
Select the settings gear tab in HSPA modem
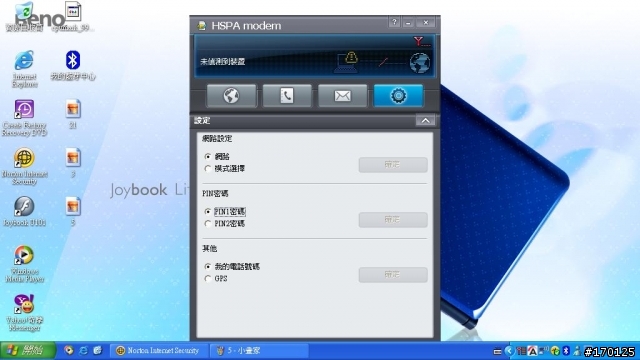point(398,96)
